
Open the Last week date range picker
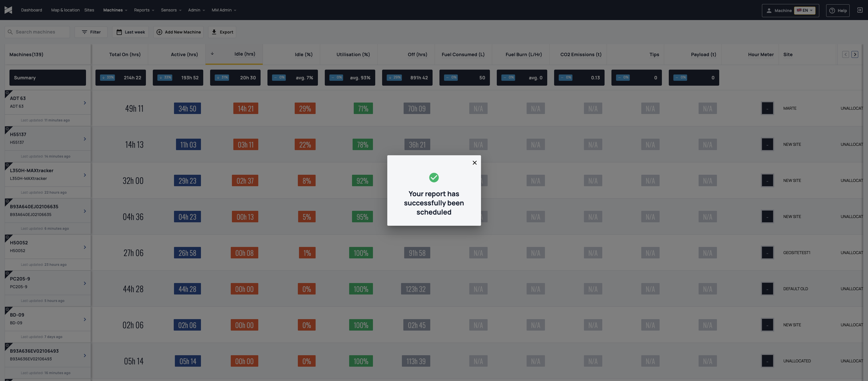click(x=130, y=32)
